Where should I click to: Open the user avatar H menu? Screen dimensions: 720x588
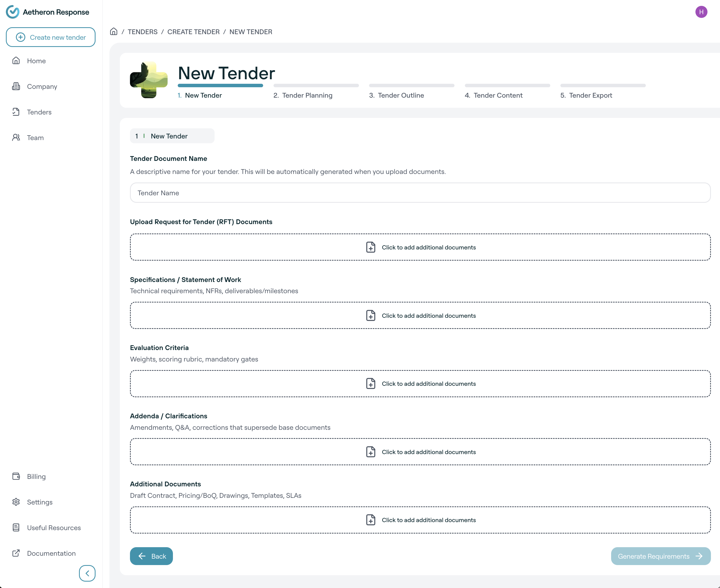point(701,12)
